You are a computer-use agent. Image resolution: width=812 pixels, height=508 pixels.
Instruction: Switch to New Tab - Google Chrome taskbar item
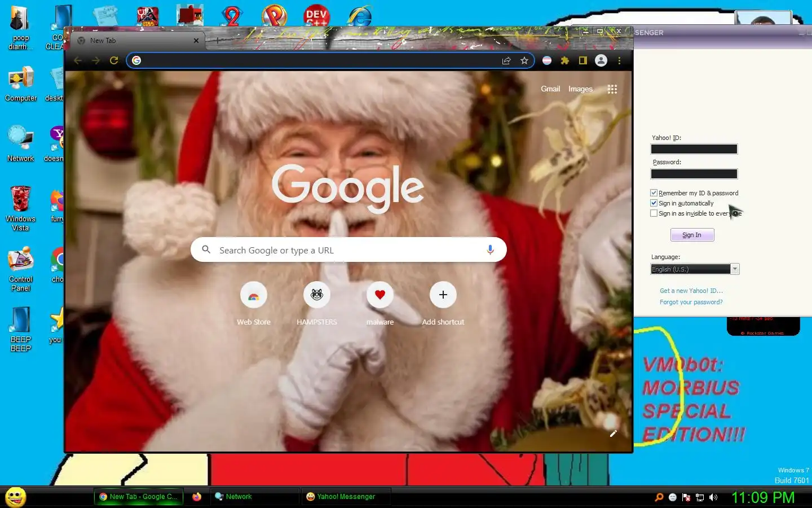[x=138, y=497]
